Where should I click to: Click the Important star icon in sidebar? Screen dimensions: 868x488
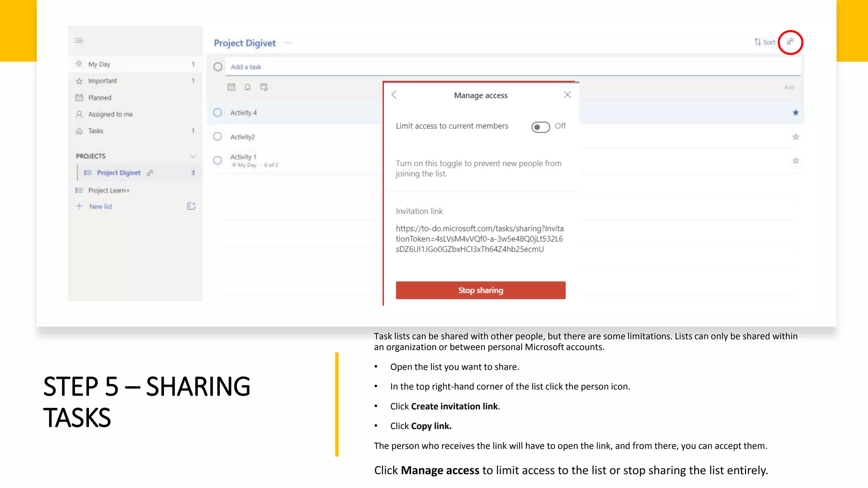tap(79, 81)
